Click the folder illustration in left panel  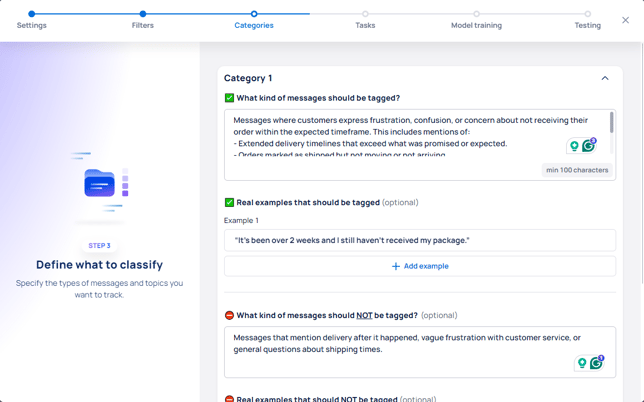point(100,183)
